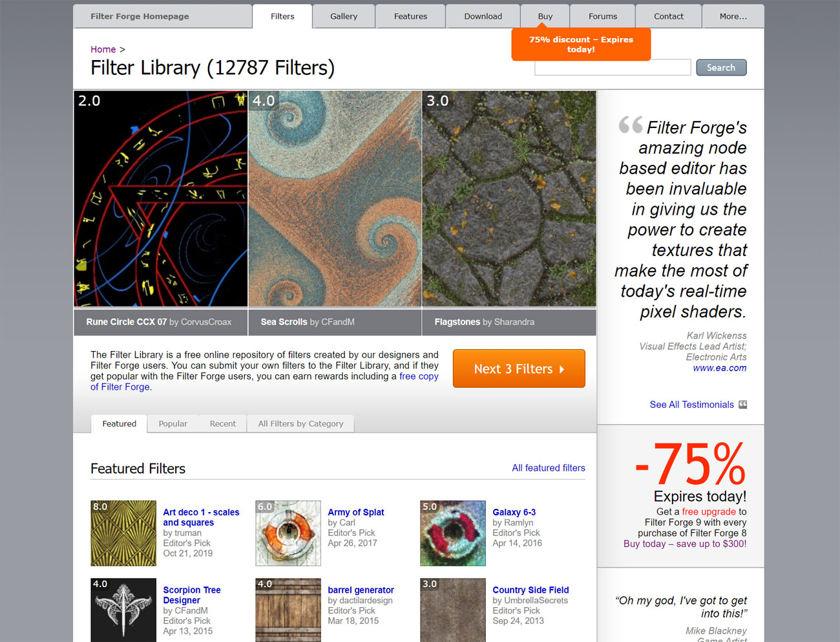Screen dimensions: 840x642
Task: Click the barrel generator title link
Action: click(x=361, y=590)
